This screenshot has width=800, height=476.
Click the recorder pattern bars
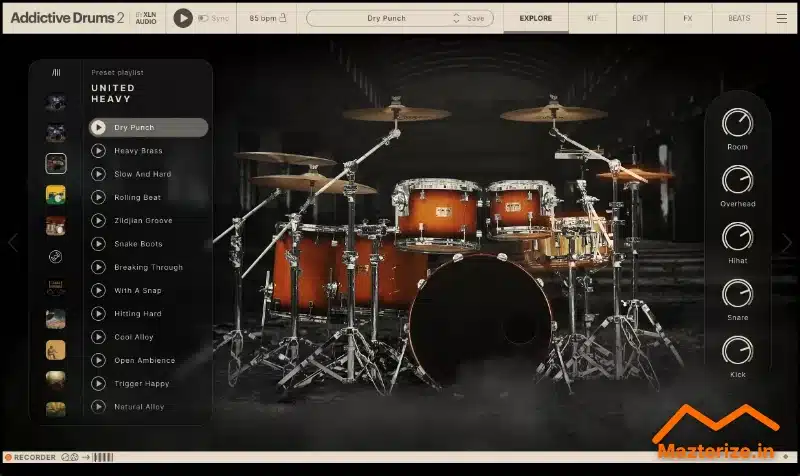point(103,457)
